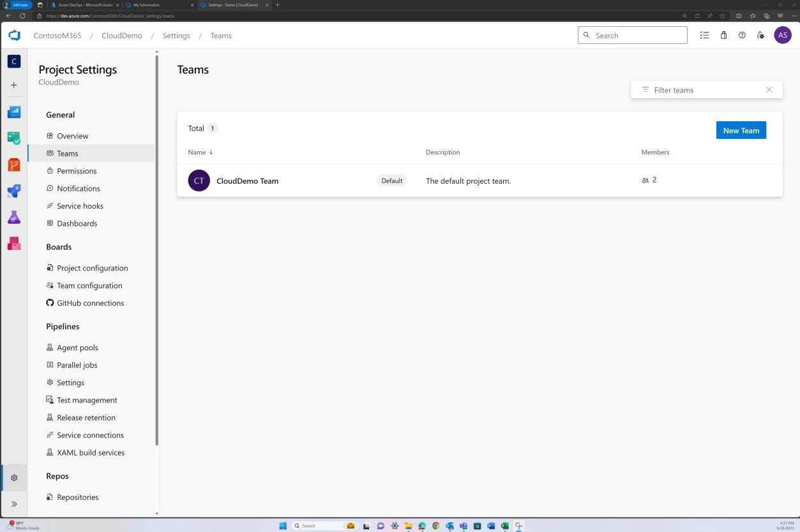The width and height of the screenshot is (800, 532).
Task: Open Artifacts in the left sidebar
Action: tap(13, 243)
